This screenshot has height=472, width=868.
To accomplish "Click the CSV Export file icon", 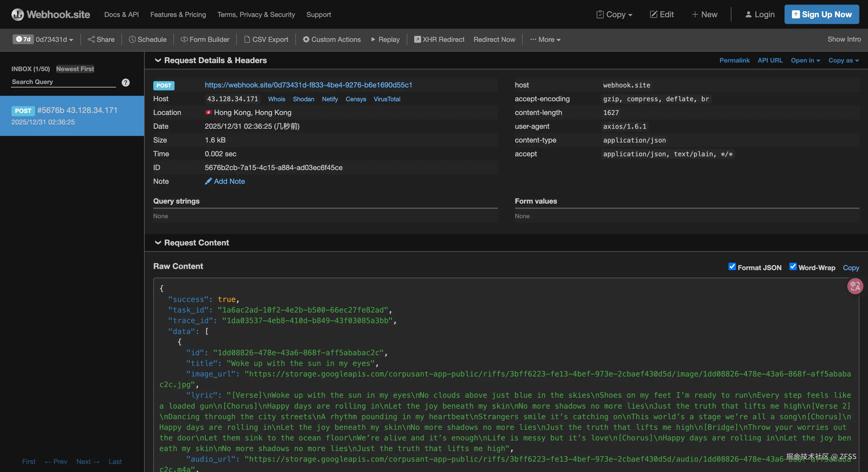I will click(x=247, y=39).
